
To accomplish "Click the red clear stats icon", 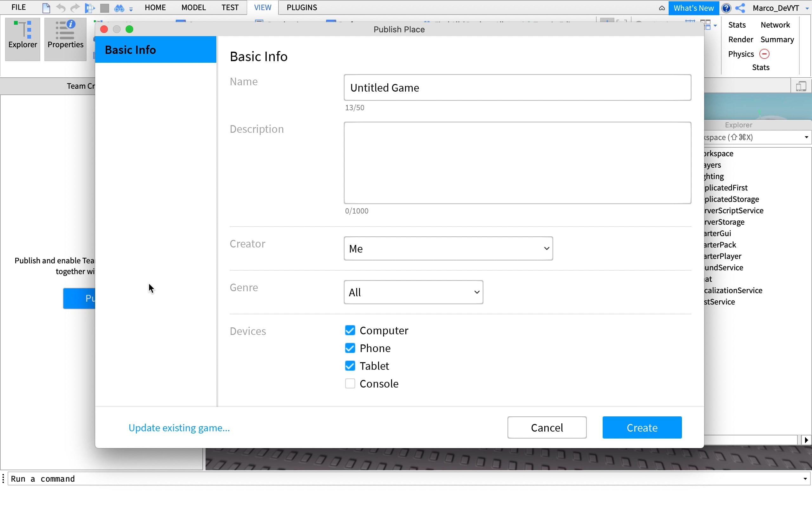I will pyautogui.click(x=764, y=54).
